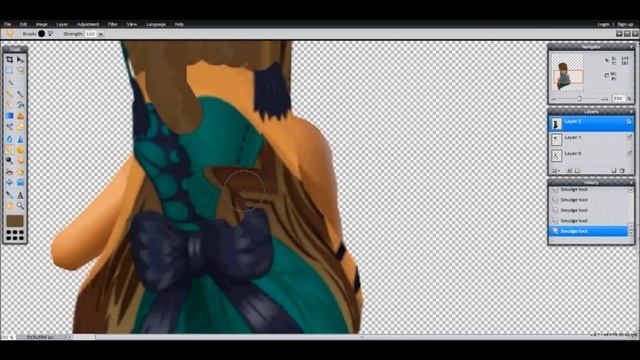Open the Adjustment menu

(x=88, y=24)
